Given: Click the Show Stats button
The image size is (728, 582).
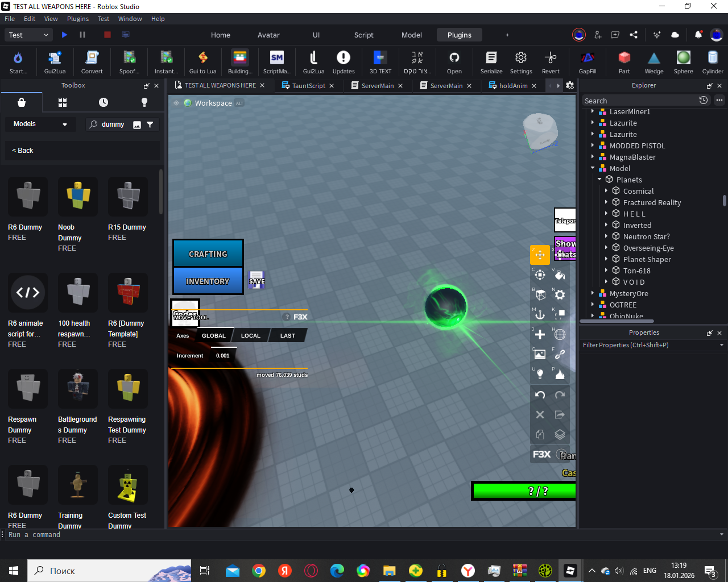Looking at the screenshot, I should [x=565, y=249].
